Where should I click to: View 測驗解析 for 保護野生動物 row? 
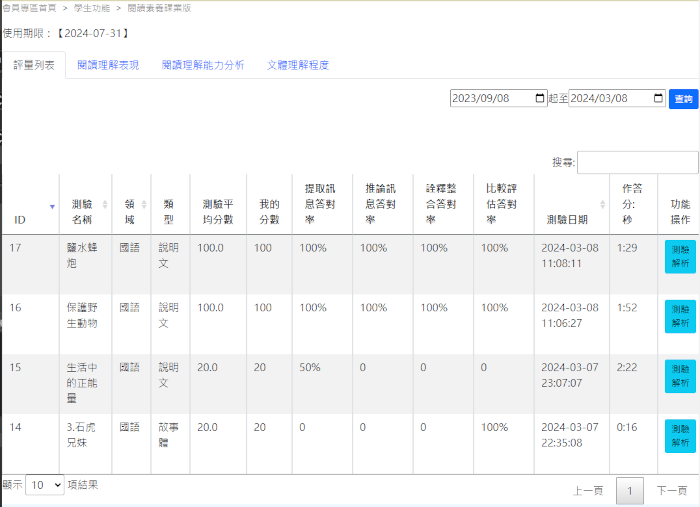pos(680,316)
